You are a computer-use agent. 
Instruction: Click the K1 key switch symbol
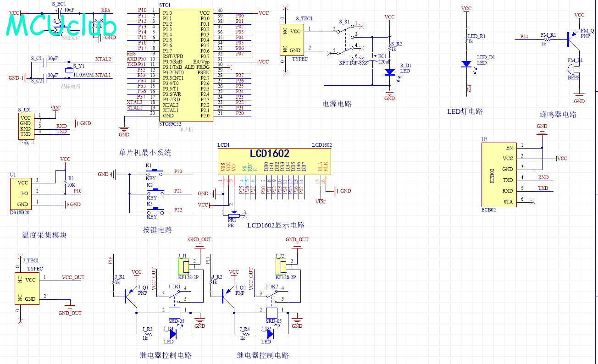point(154,173)
